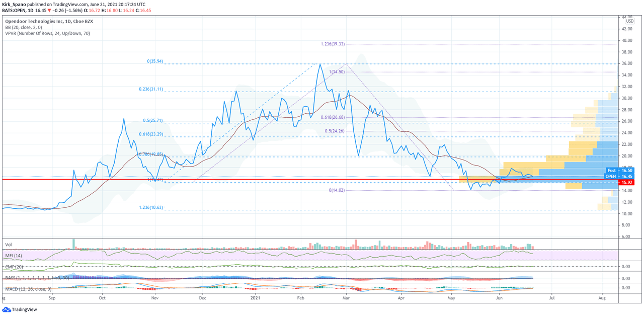Click the MFI (14) indicator label

[14, 256]
